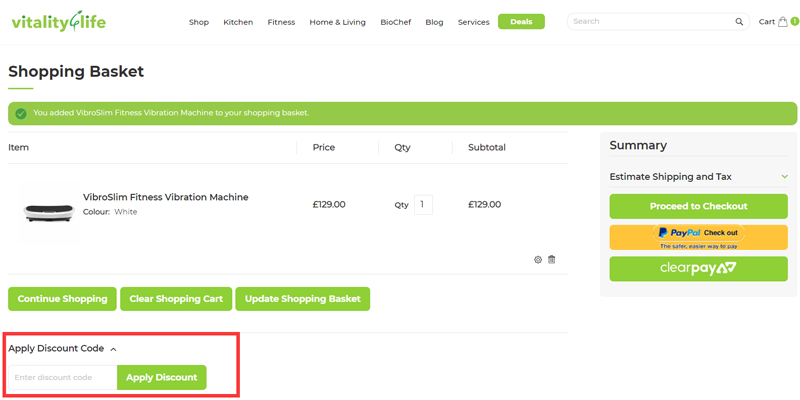Click the Item column header
Viewport: 800px width, 400px height.
click(x=18, y=147)
